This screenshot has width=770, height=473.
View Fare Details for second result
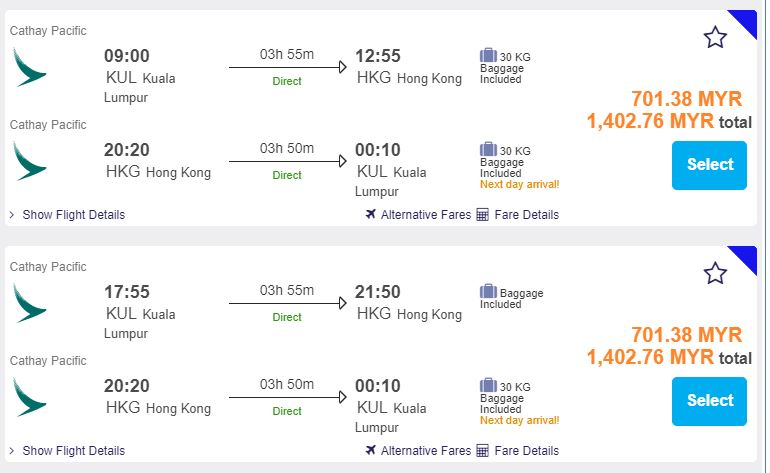point(526,451)
